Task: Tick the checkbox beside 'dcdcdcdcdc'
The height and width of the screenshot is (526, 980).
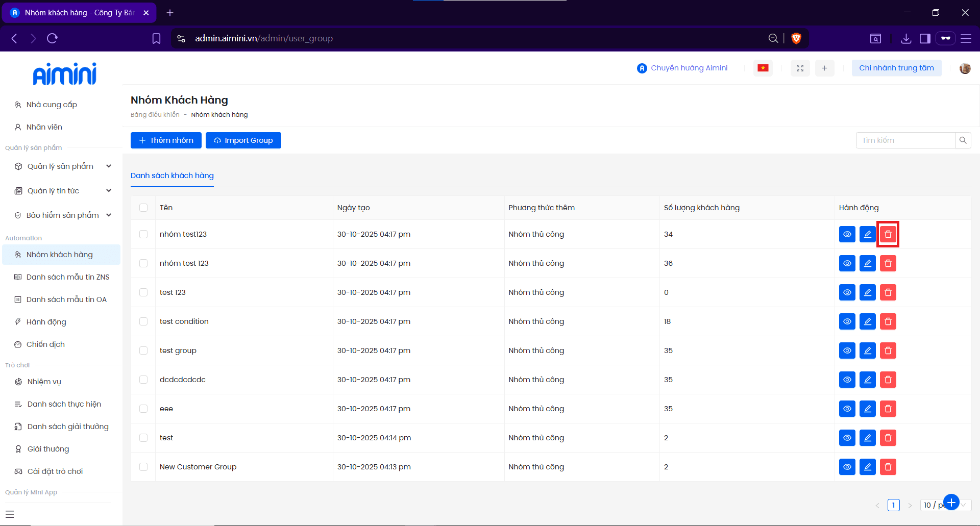Action: point(143,380)
